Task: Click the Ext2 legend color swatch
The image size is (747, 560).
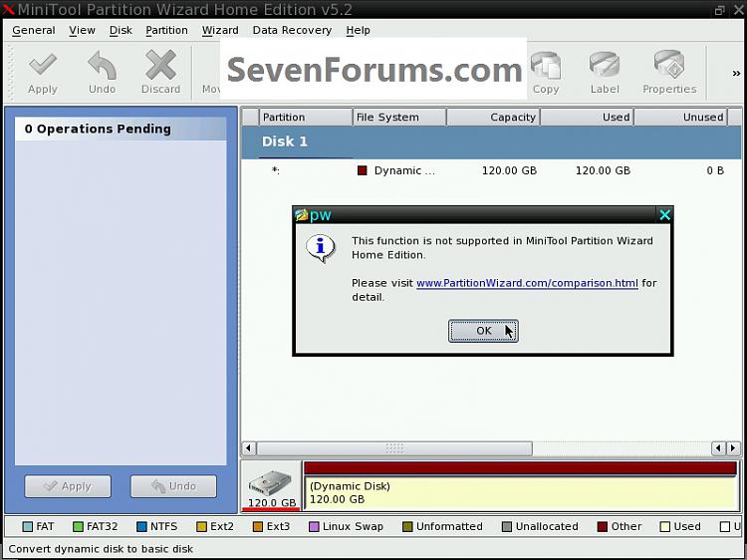Action: 201,527
